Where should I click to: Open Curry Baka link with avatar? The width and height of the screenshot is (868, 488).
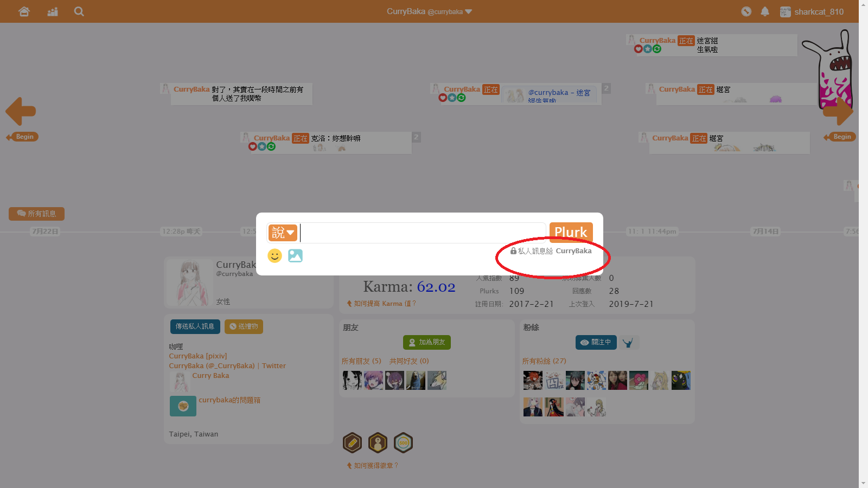pyautogui.click(x=210, y=376)
